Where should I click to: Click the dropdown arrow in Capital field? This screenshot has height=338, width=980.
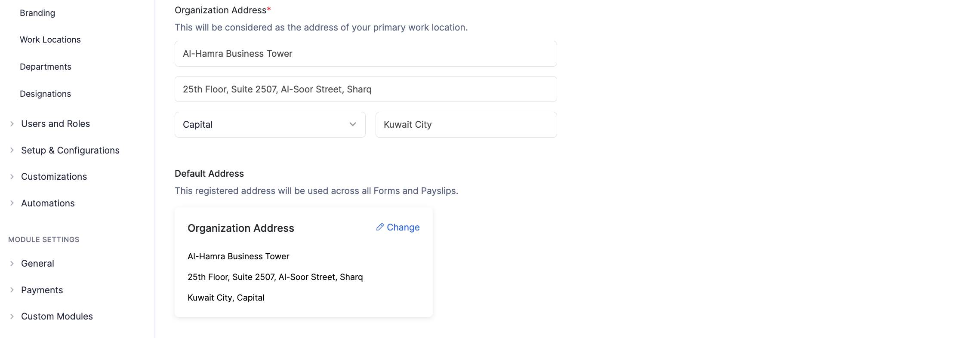click(x=353, y=125)
